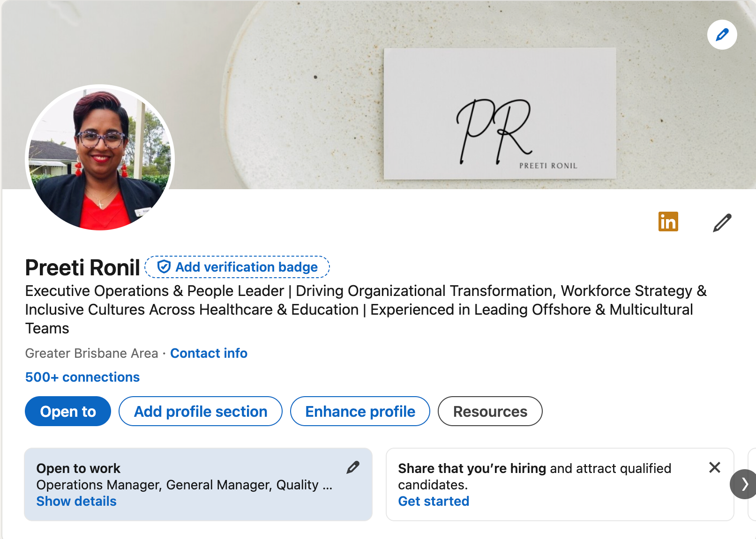
Task: Dismiss the hiring suggestion card
Action: [x=714, y=467]
